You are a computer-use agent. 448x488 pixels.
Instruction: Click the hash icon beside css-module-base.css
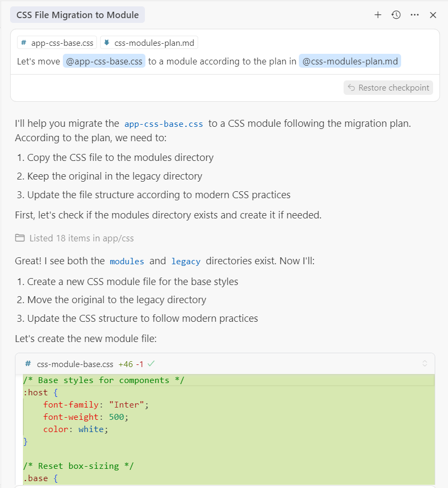tap(28, 363)
